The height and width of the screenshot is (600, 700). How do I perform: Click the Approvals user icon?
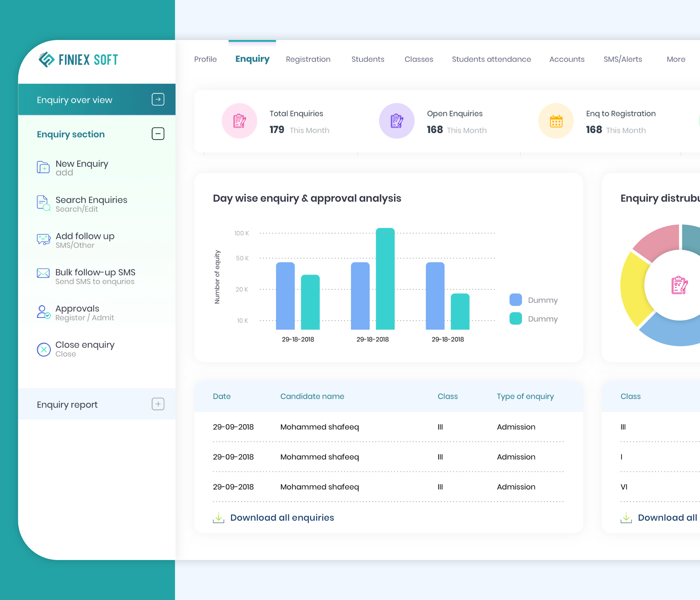click(43, 312)
